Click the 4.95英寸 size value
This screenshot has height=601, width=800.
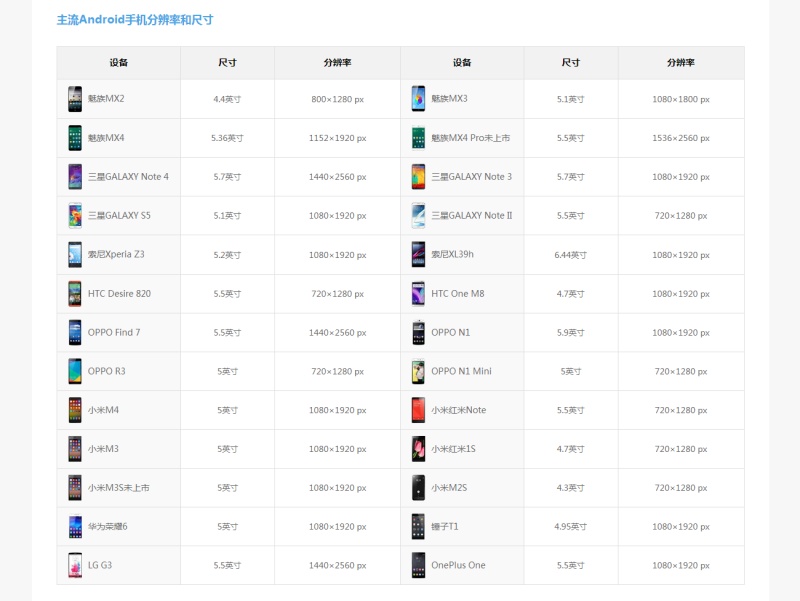tap(570, 527)
